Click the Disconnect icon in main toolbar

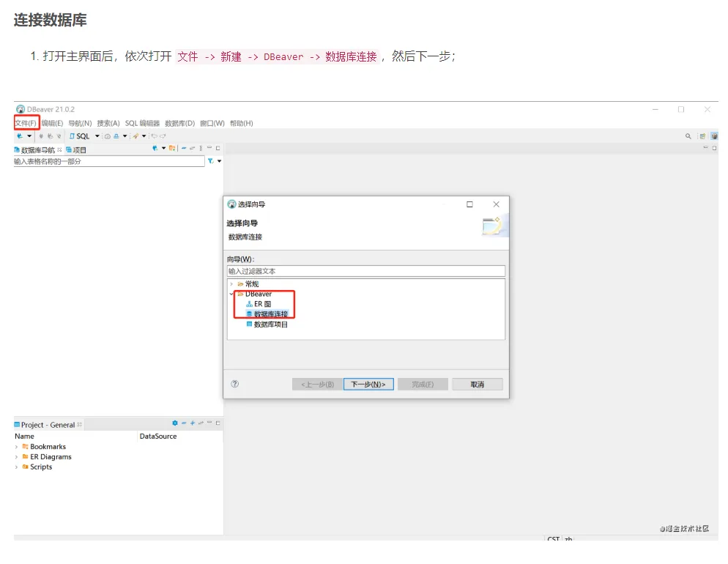pyautogui.click(x=59, y=136)
